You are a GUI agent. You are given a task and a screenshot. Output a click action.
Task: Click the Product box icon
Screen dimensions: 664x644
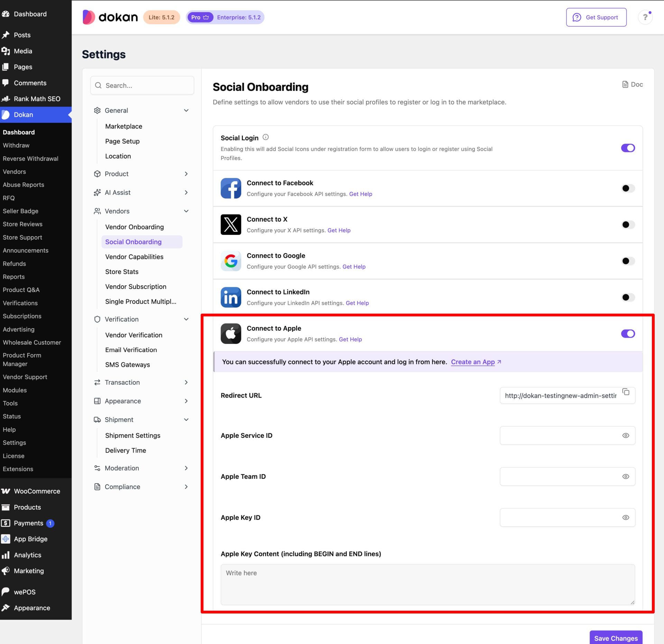pos(97,174)
